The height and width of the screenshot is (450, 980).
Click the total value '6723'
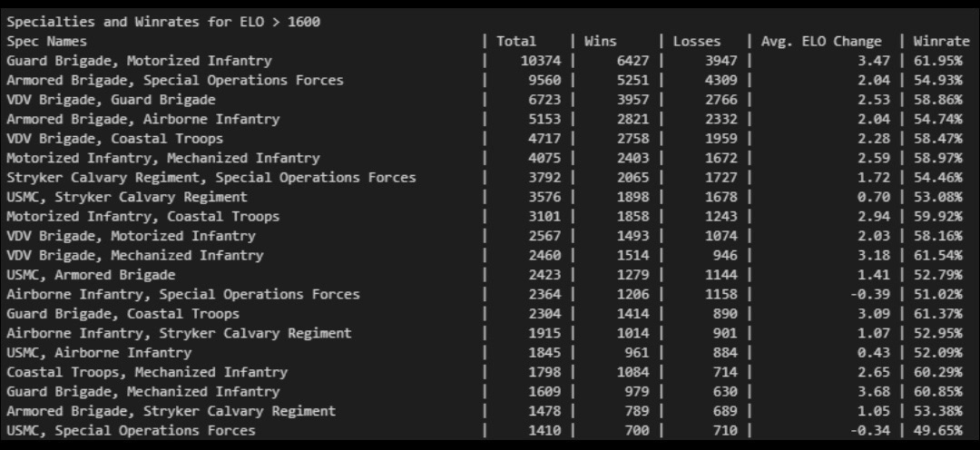545,100
